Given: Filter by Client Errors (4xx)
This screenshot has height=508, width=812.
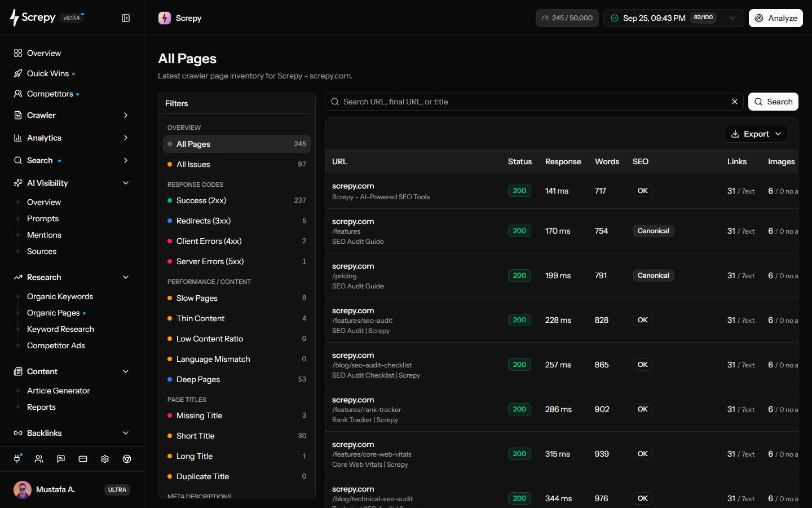Looking at the screenshot, I should (237, 241).
